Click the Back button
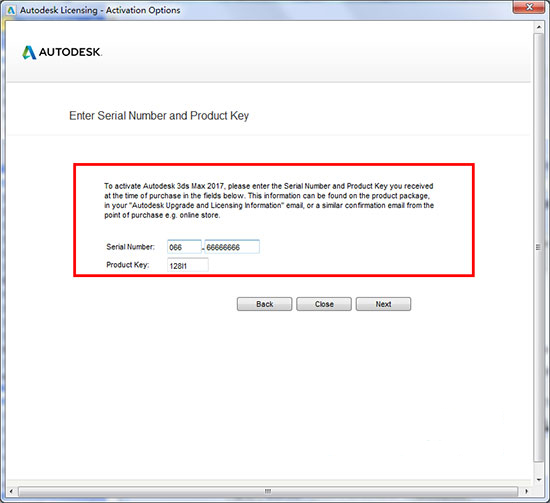Viewport: 550px width, 503px height. (264, 304)
